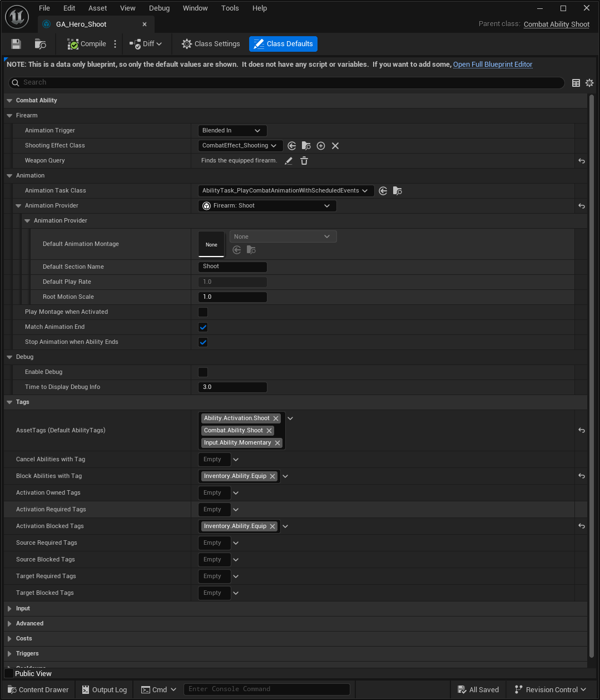Open the Asset menu
The height and width of the screenshot is (700, 600).
pyautogui.click(x=97, y=8)
